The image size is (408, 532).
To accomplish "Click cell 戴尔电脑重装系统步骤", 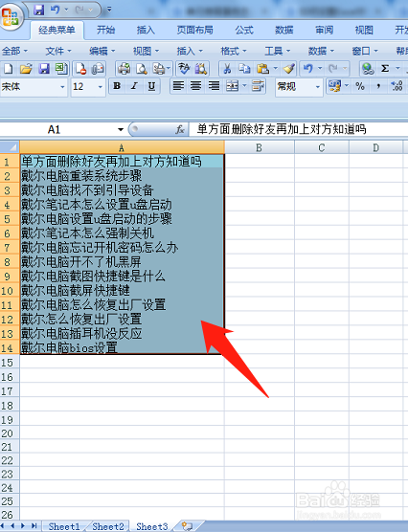I will tap(122, 176).
